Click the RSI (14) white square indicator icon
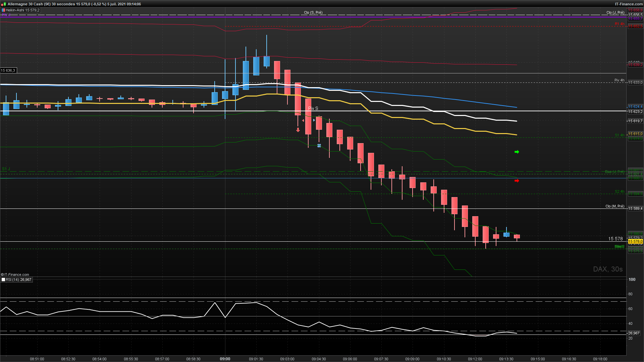 [3, 280]
